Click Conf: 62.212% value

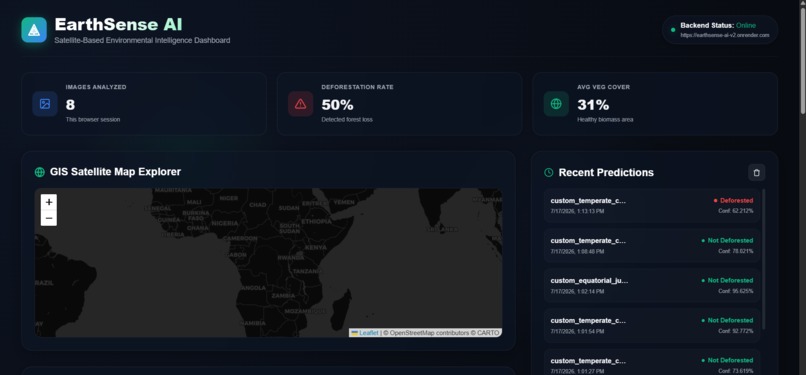(x=736, y=211)
